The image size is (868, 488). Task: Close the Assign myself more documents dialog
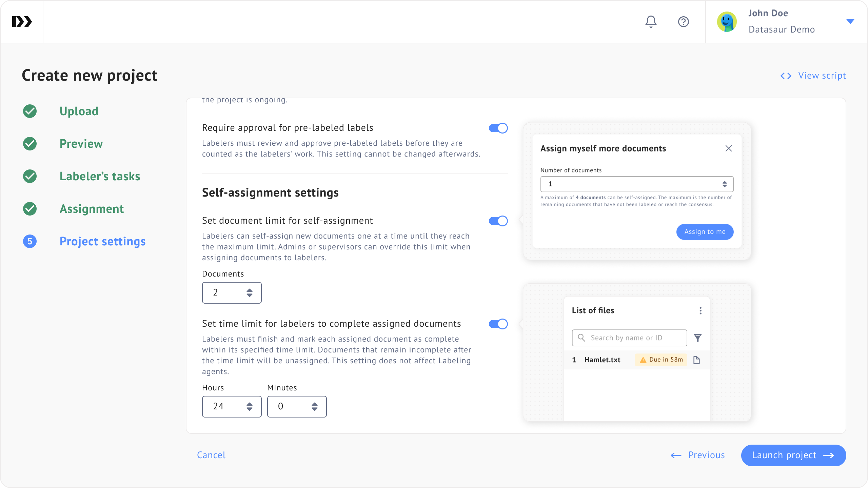729,148
